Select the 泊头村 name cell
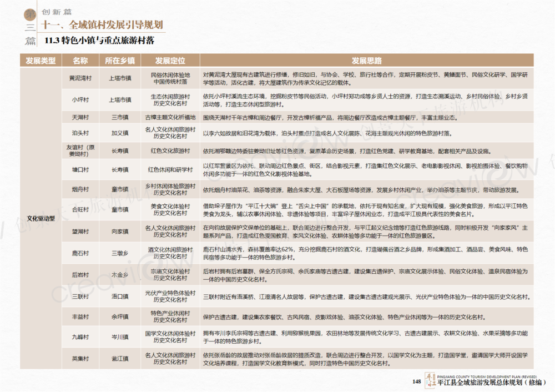The height and width of the screenshot is (392, 555). (80, 133)
